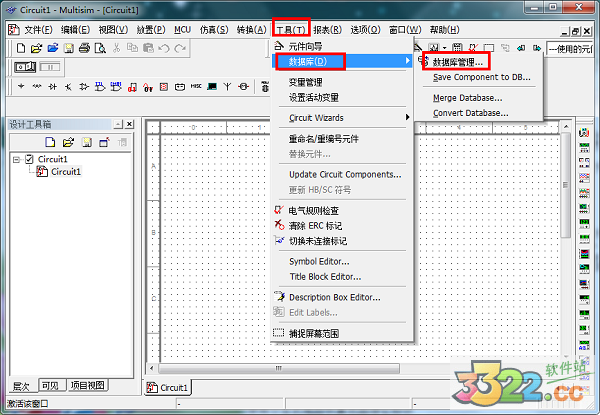Click the Print icon in the toolbar
Image resolution: width=600 pixels, height=415 pixels.
pyautogui.click(x=84, y=48)
